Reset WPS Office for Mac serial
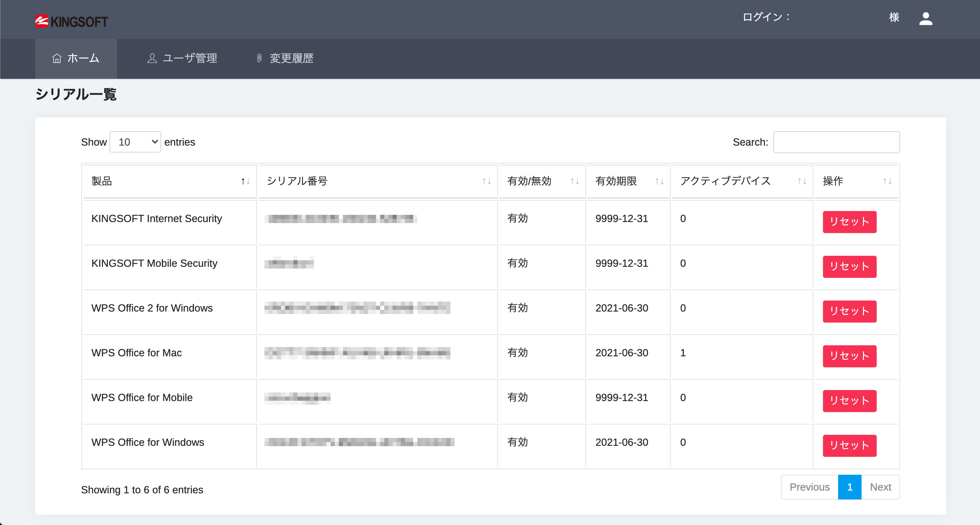Screen dimensions: 980x525 pyautogui.click(x=849, y=356)
